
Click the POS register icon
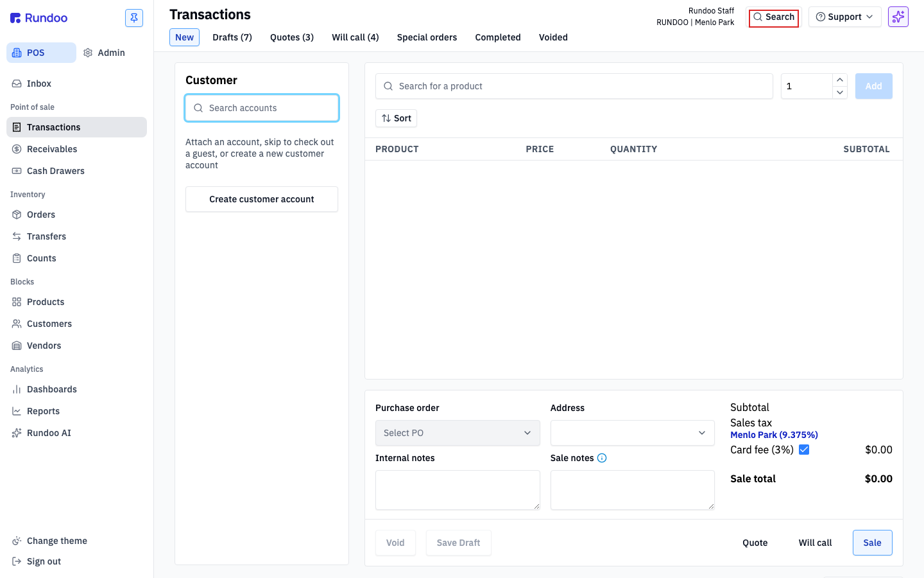(x=17, y=53)
